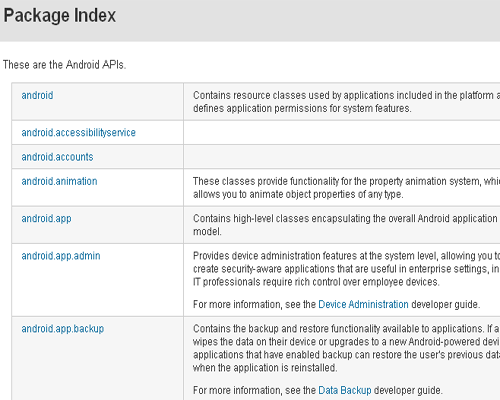
Task: Open the android package link
Action: 37,95
